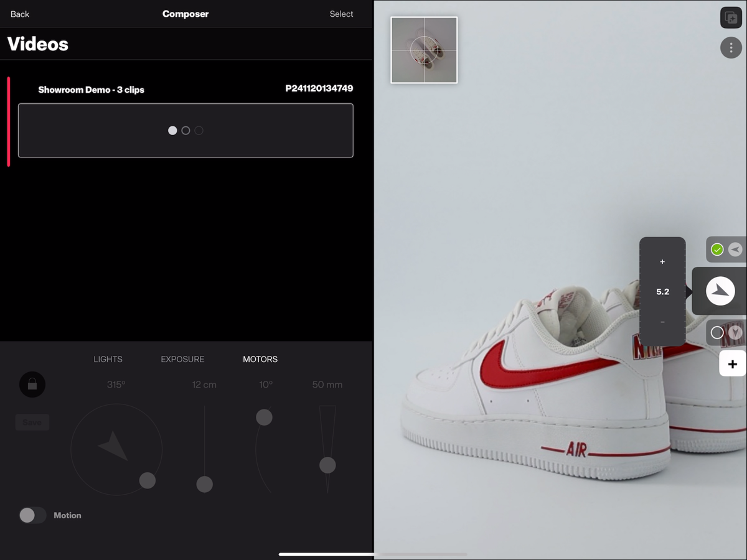Tap the add media icon at top right

tap(731, 18)
